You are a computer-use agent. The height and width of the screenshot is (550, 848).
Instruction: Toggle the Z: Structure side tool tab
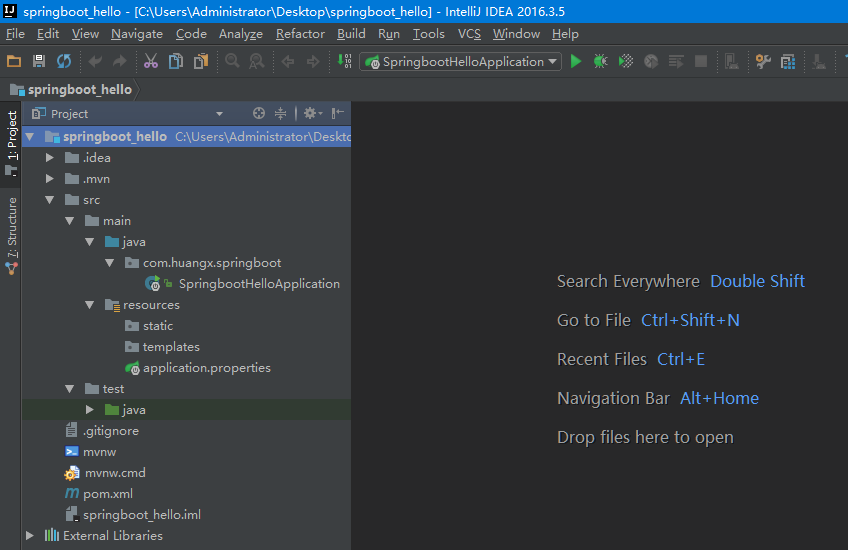coord(11,235)
